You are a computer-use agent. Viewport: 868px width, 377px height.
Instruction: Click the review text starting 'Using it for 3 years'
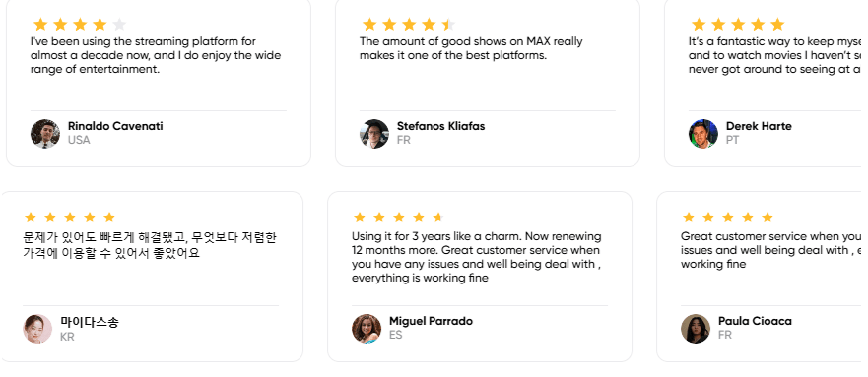click(x=477, y=257)
